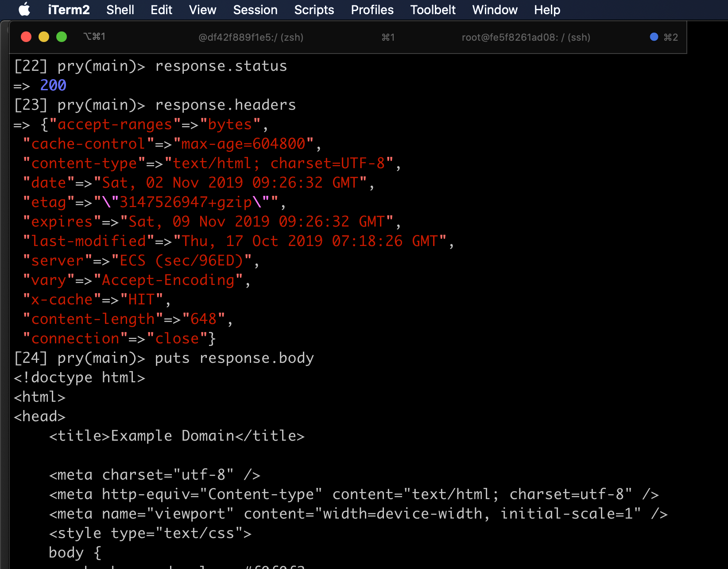The image size is (728, 569).
Task: Click the 200 status value
Action: (x=53, y=85)
